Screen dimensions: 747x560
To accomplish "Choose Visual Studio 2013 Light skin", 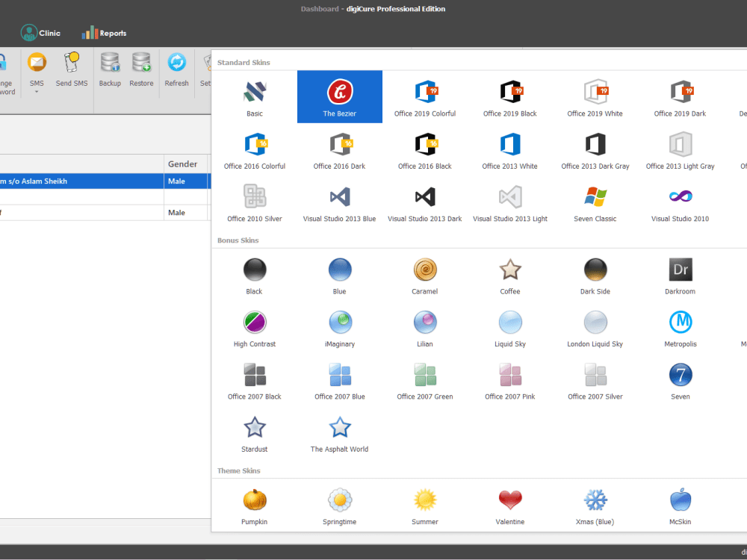I will 509,202.
